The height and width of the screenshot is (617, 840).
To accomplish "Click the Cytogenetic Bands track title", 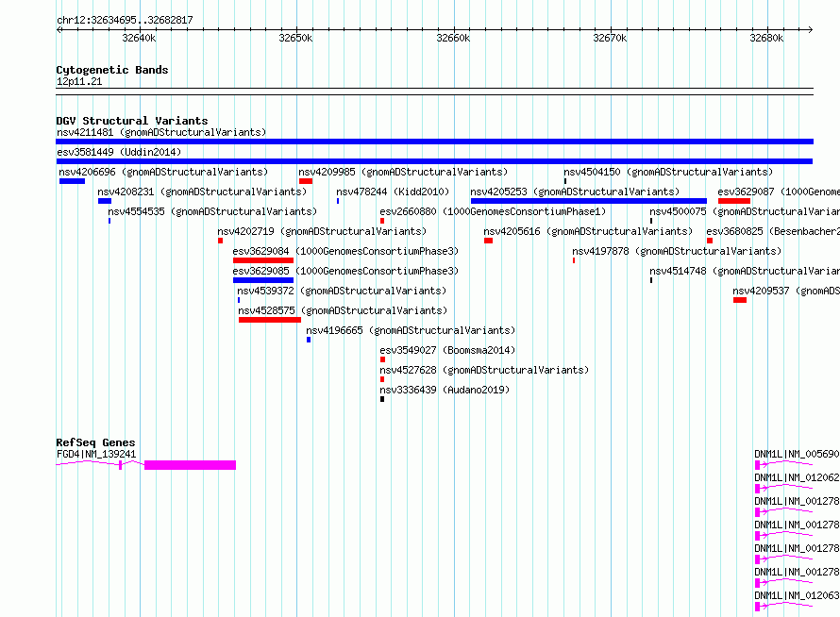I will tap(112, 70).
